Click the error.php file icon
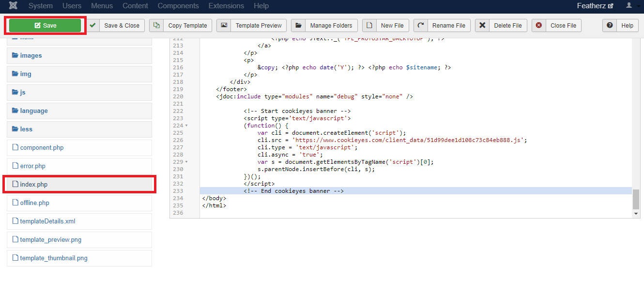This screenshot has height=283, width=644. coord(15,166)
